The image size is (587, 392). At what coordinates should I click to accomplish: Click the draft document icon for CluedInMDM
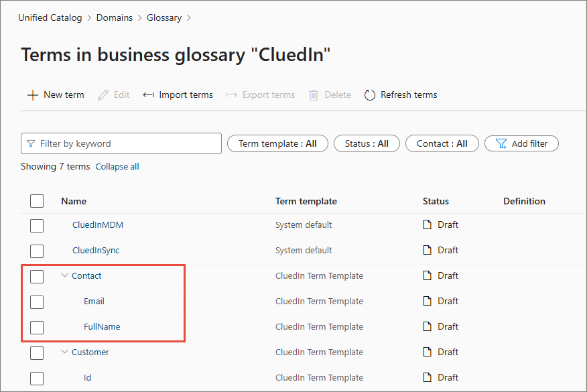coord(427,224)
